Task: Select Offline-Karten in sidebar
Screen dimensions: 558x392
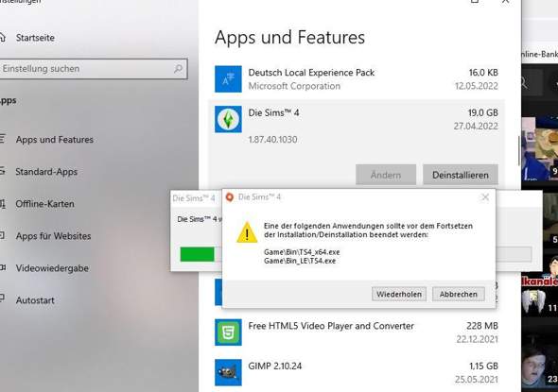Action: pos(44,204)
